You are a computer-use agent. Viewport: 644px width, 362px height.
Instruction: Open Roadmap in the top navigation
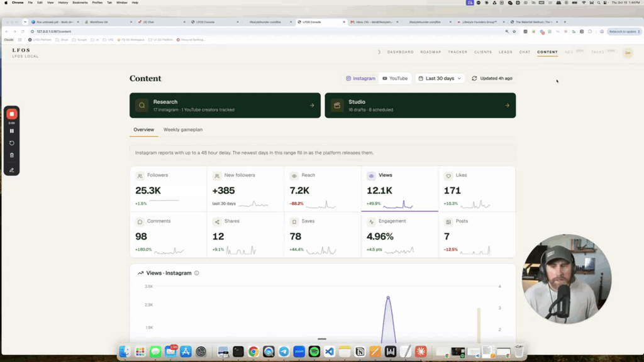(x=430, y=52)
